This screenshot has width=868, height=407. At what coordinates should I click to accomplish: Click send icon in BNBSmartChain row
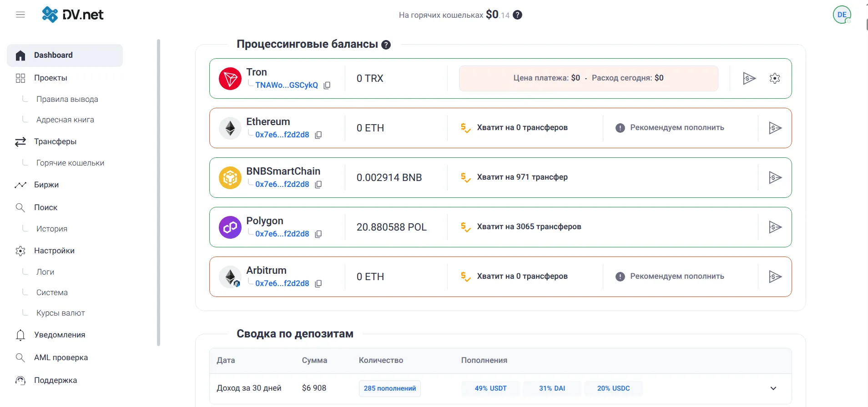[775, 177]
